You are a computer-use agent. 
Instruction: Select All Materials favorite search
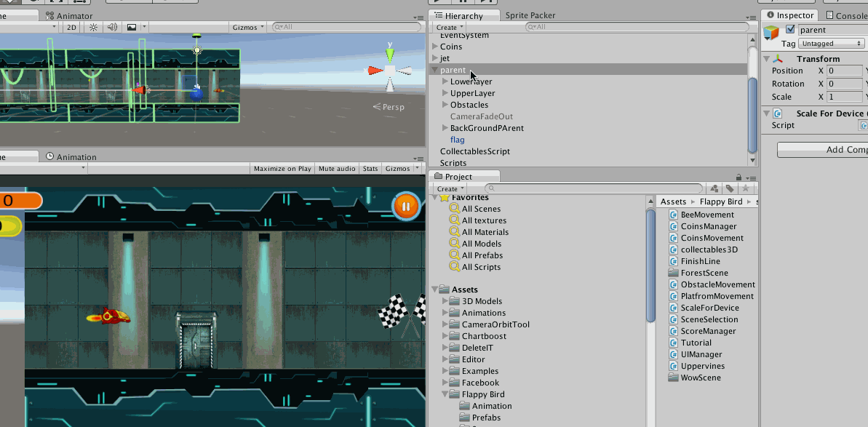point(485,232)
